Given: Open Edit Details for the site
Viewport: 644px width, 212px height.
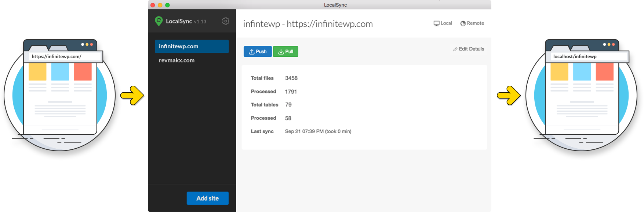Looking at the screenshot, I should [469, 49].
